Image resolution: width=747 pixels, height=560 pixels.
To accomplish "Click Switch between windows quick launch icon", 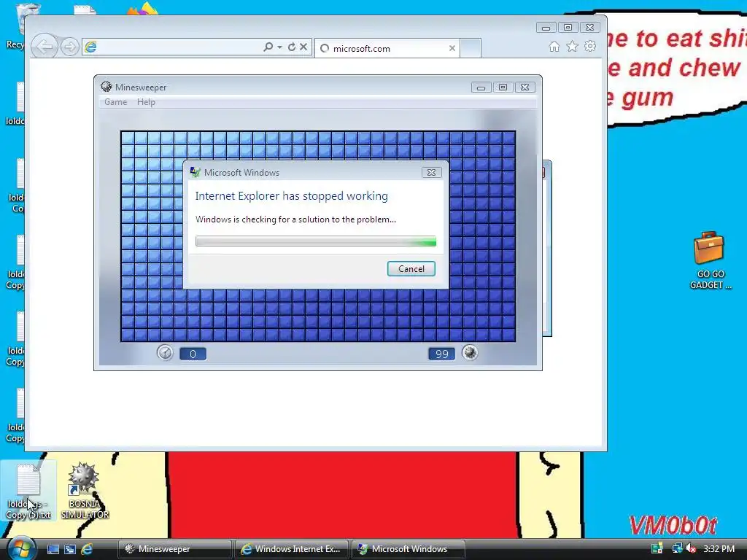I will 70,549.
